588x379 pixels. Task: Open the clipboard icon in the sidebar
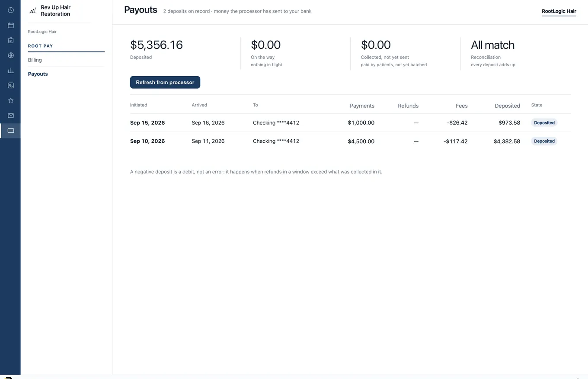coord(10,40)
